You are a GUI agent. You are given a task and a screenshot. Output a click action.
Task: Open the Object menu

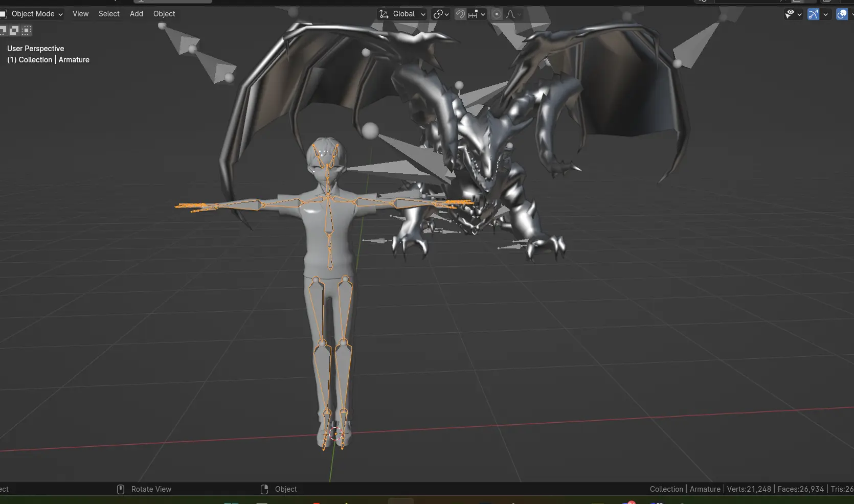(164, 14)
